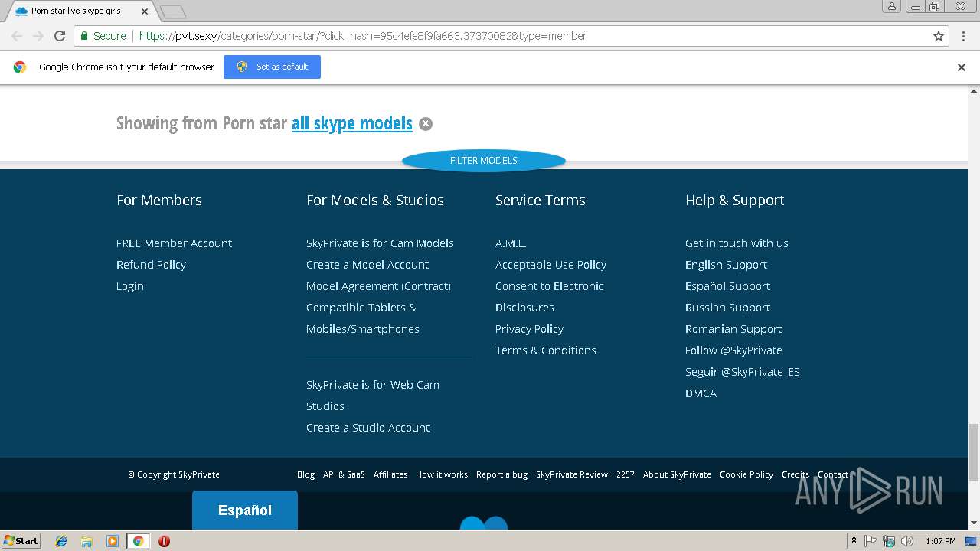Open the Terms & Conditions link

click(546, 350)
